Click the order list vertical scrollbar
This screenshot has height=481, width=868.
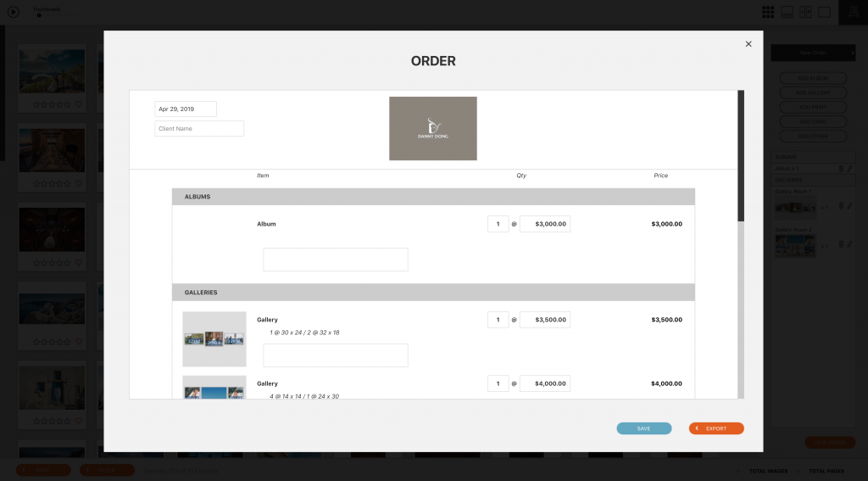(x=741, y=156)
